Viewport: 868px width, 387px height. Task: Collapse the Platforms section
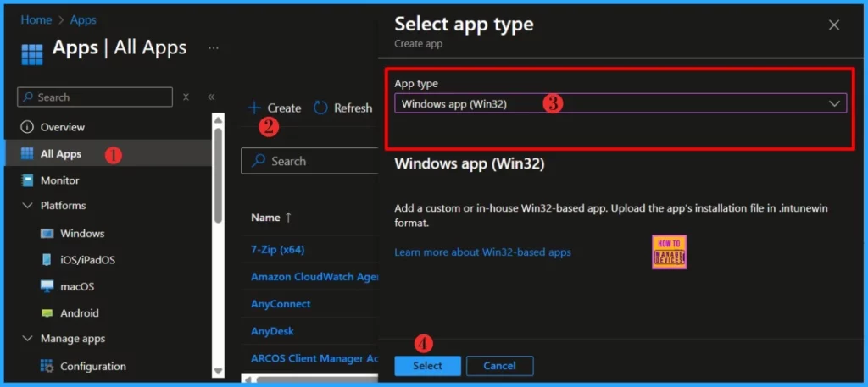27,206
